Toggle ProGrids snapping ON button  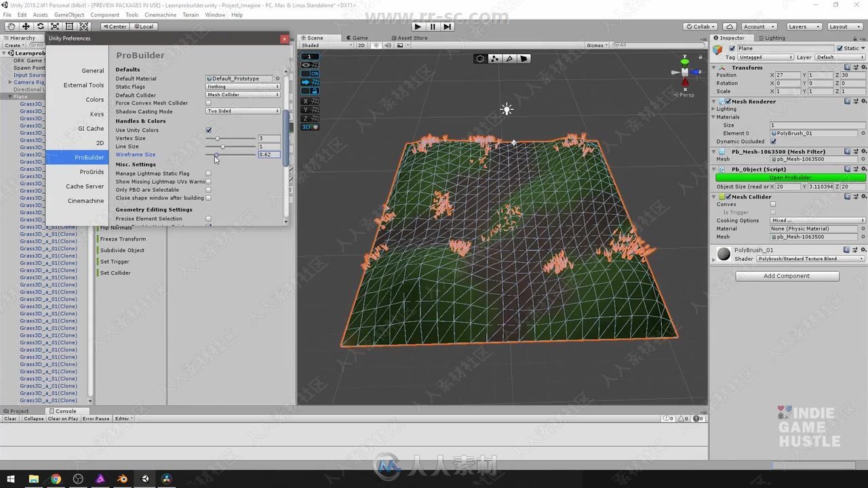click(x=310, y=73)
